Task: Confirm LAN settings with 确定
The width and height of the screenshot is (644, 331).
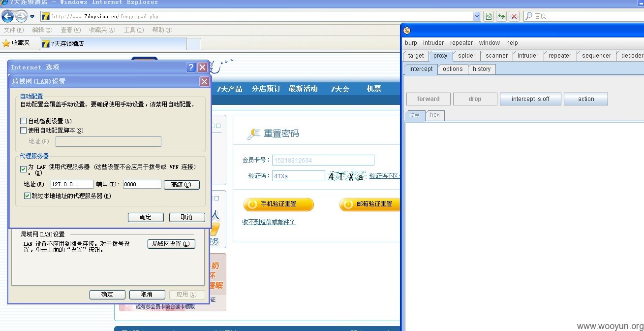Action: [x=146, y=217]
